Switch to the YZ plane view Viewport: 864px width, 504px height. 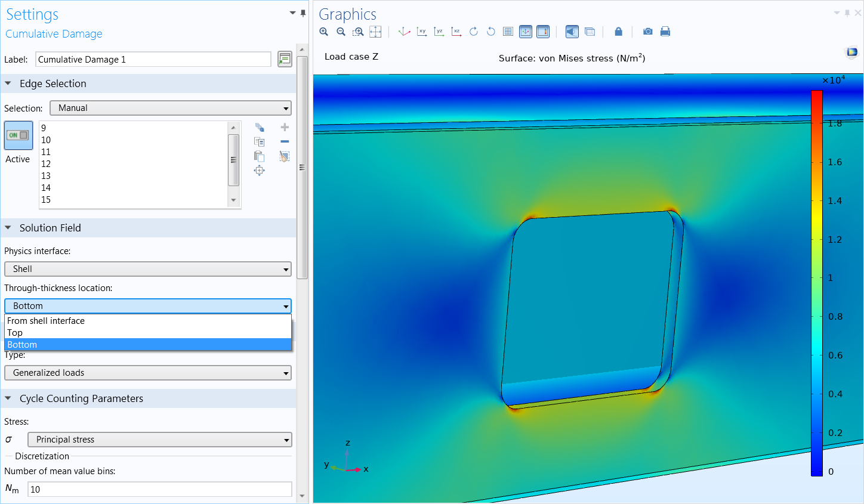pos(439,32)
